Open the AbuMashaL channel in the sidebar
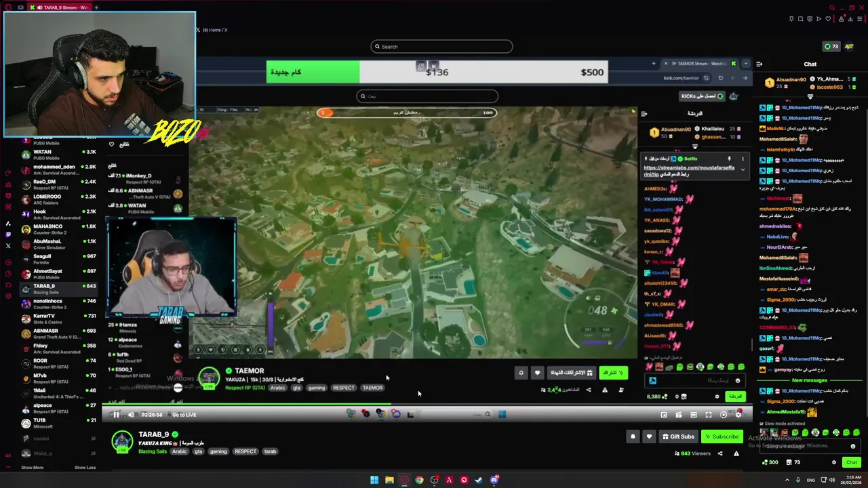This screenshot has height=488, width=868. (x=58, y=244)
